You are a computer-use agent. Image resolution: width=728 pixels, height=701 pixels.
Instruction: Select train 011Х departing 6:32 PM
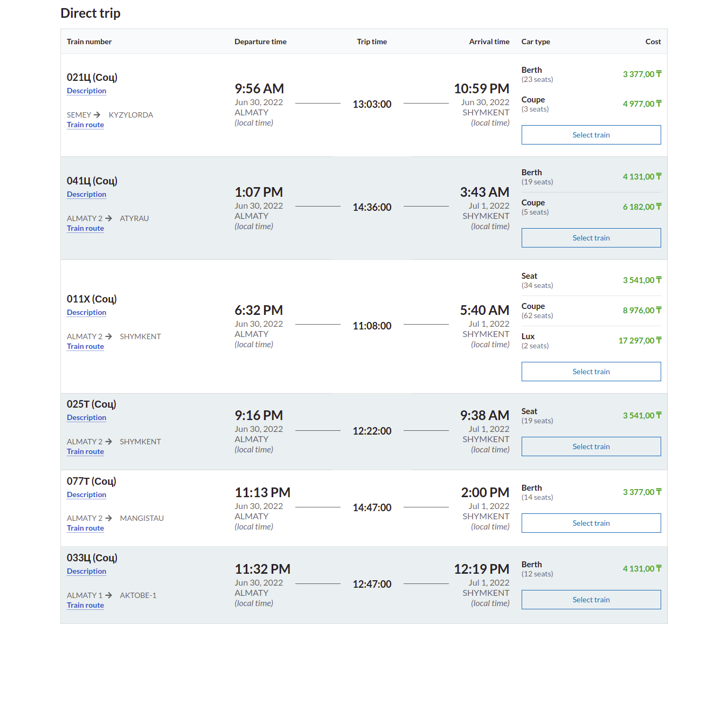click(591, 372)
